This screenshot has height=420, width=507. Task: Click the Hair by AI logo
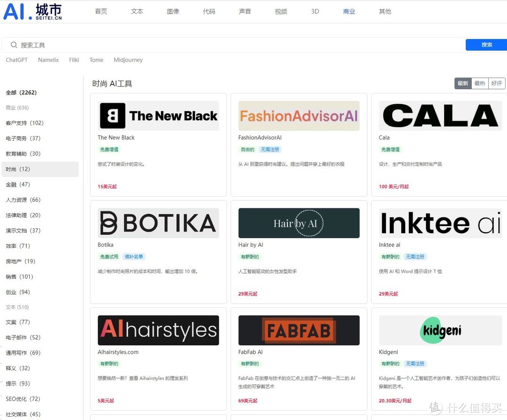point(299,223)
